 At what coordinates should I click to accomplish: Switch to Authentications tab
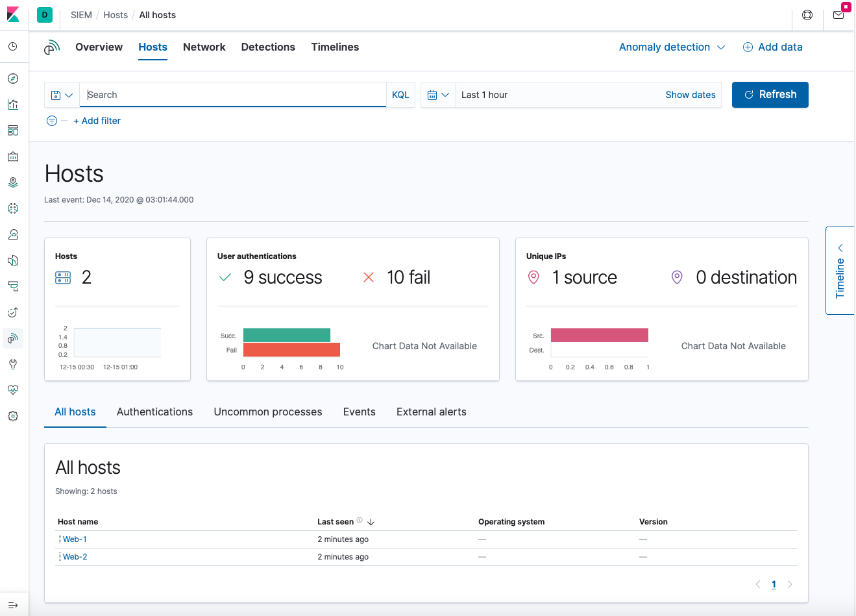[x=154, y=412]
